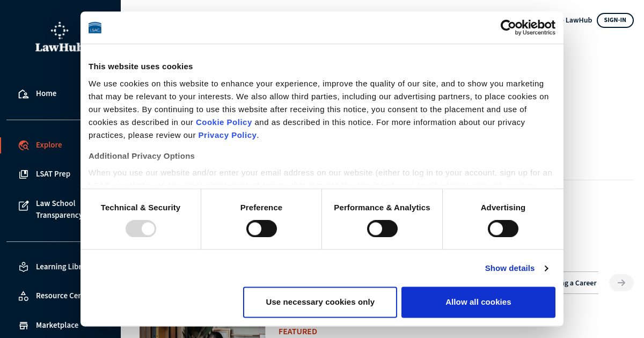Viewport: 644px width, 338px height.
Task: Select Explore in the sidebar
Action: pos(49,145)
